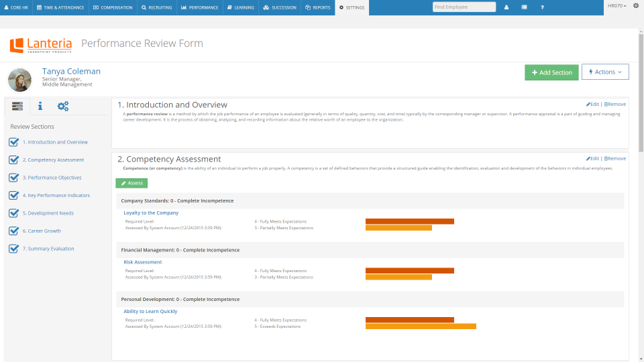
Task: Click the Find Employee search field
Action: click(x=464, y=7)
